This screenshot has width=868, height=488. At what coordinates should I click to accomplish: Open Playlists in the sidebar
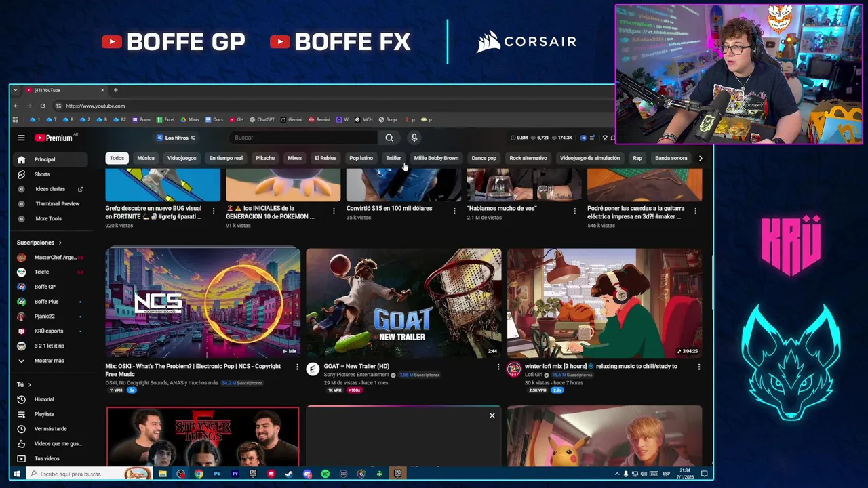click(51, 414)
